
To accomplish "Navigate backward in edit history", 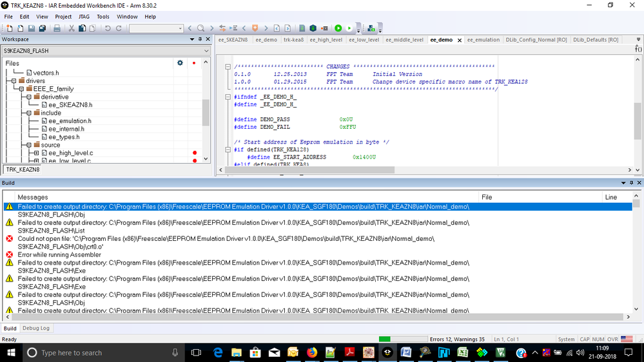I will [277, 28].
